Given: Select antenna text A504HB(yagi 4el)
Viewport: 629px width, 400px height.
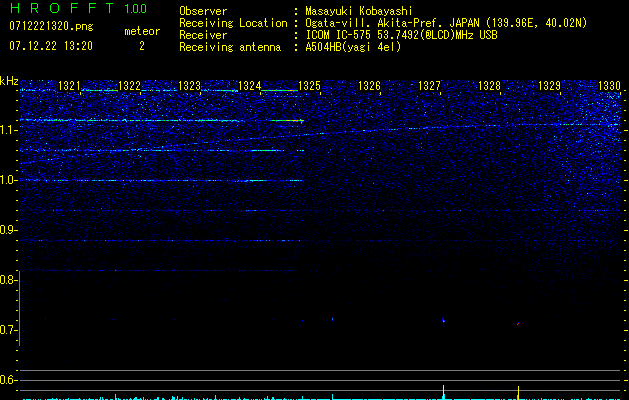Looking at the screenshot, I should point(353,47).
